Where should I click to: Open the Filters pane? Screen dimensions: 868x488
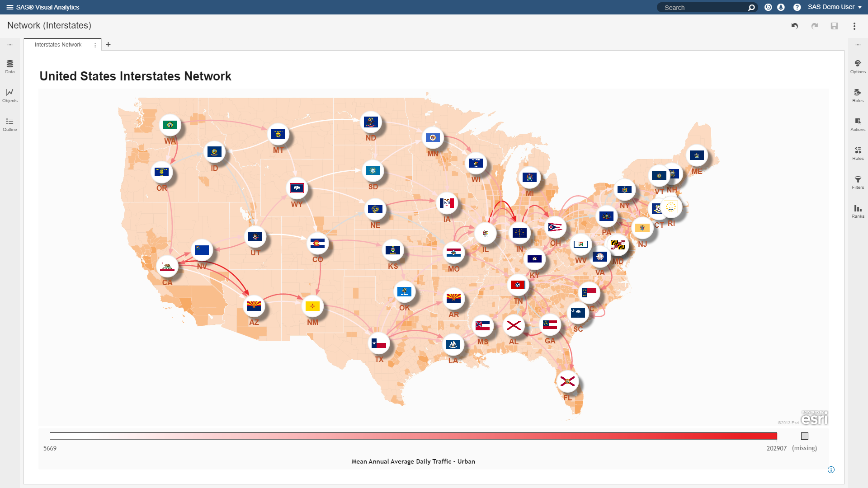pyautogui.click(x=858, y=182)
